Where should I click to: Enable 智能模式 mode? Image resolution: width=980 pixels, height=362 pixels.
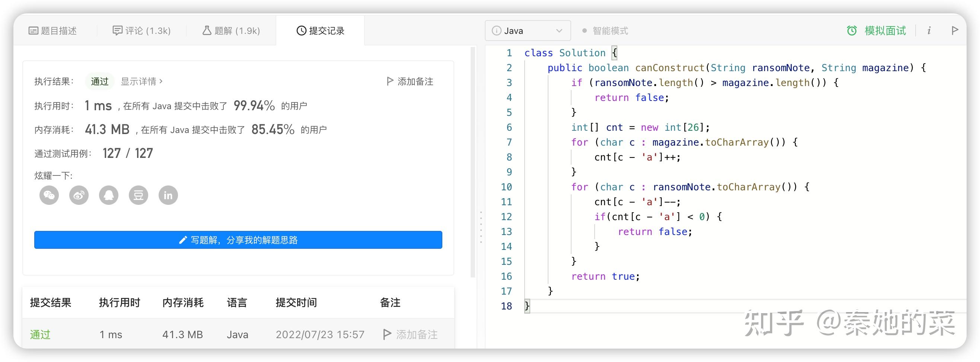coord(609,31)
